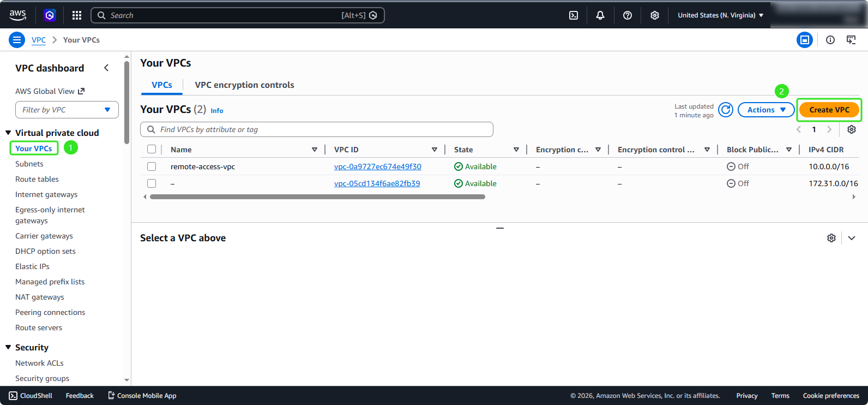Screen dimensions: 868x405
Task: Open the blue panel layout icon
Action: click(805, 40)
